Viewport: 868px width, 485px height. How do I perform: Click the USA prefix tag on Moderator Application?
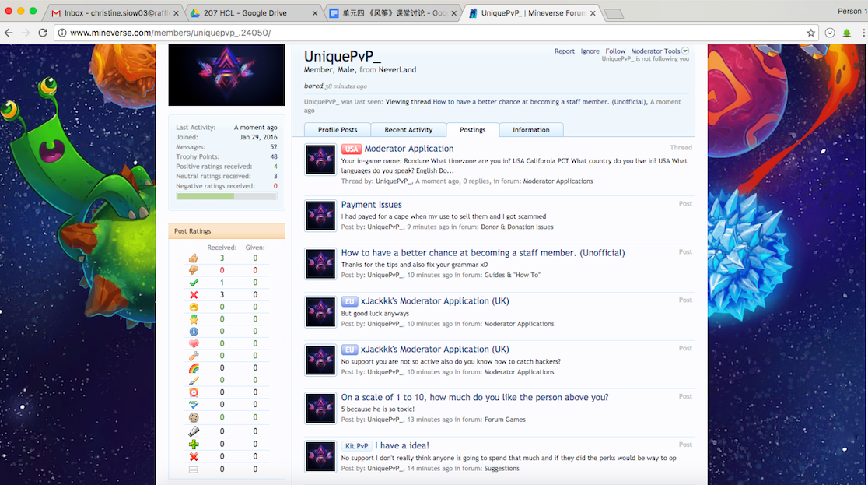click(x=351, y=149)
